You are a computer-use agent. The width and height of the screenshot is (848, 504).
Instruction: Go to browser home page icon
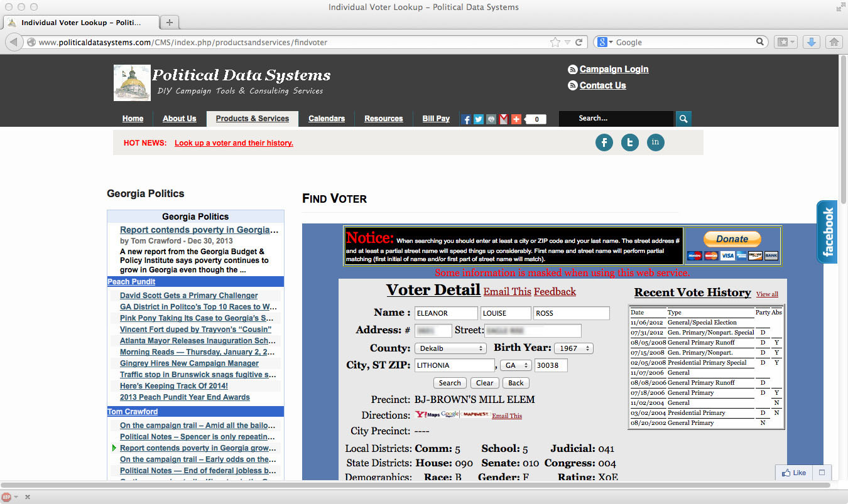[x=834, y=42]
